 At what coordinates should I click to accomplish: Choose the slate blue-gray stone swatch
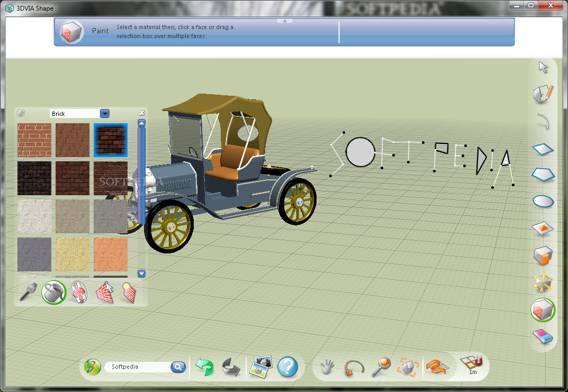[x=34, y=254]
